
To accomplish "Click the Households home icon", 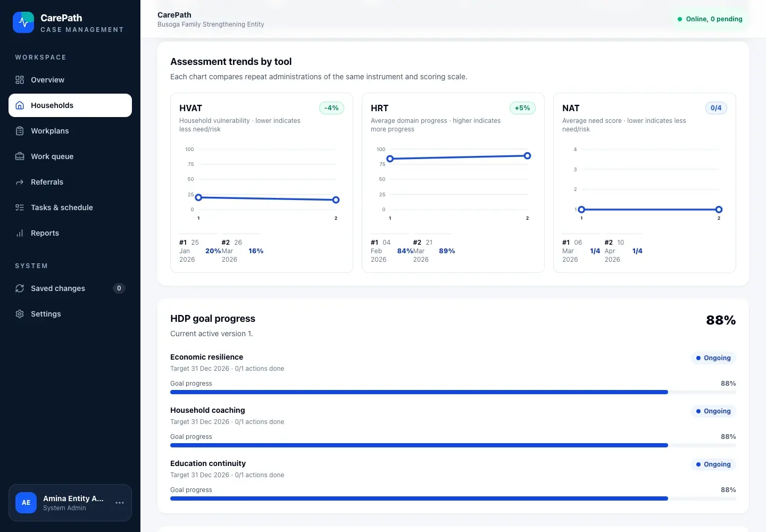I will [x=20, y=105].
